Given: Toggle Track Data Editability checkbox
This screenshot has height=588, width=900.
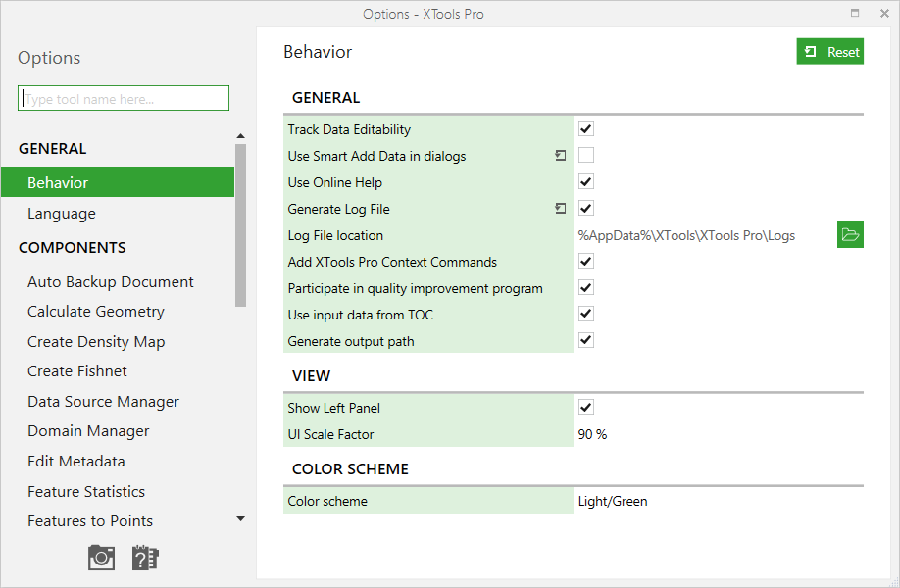Looking at the screenshot, I should coord(586,129).
